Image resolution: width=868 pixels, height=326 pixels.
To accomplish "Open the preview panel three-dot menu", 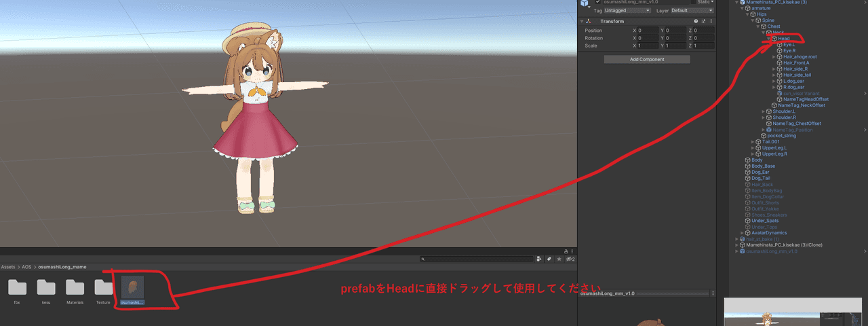I will (x=713, y=293).
